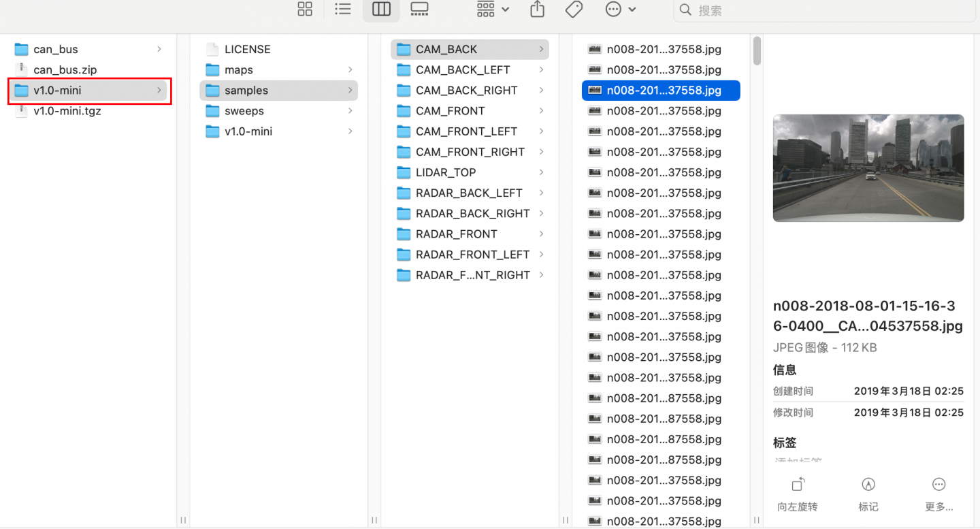980x529 pixels.
Task: Expand the LIDAR_TOP folder chevron
Action: coord(541,172)
